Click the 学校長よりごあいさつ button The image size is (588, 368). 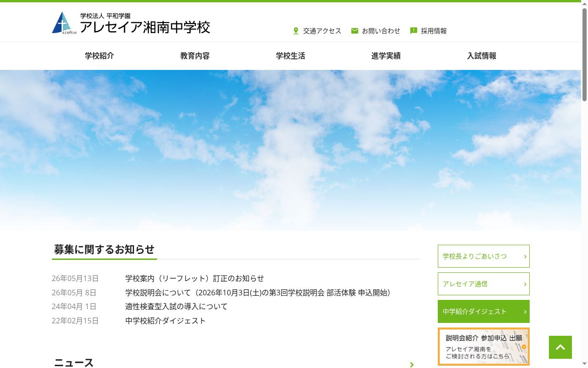(484, 256)
